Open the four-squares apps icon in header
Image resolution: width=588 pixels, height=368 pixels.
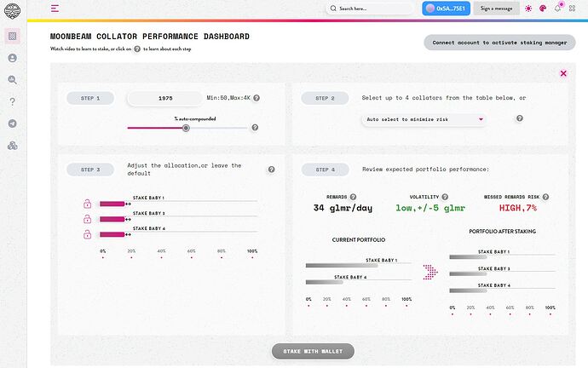pyautogui.click(x=573, y=9)
